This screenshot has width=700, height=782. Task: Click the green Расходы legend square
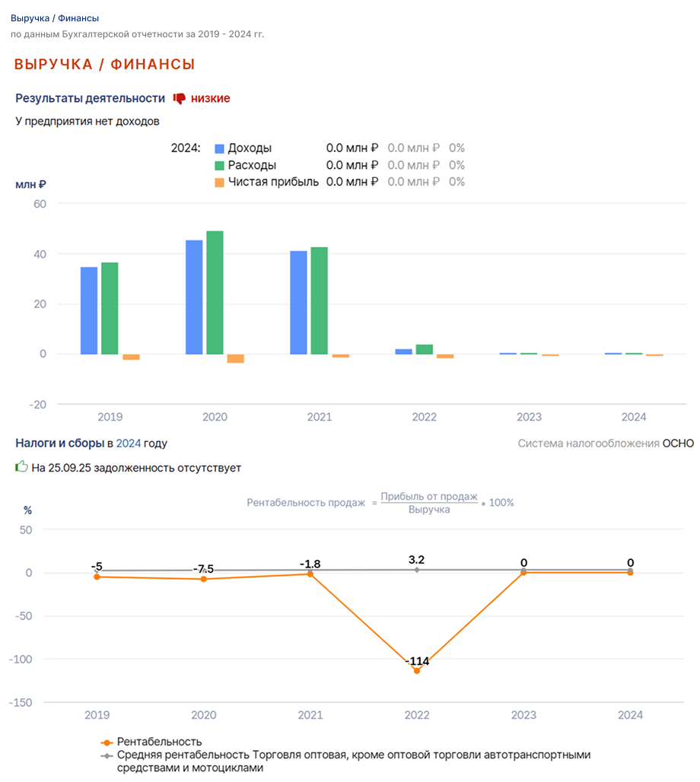coord(219,166)
